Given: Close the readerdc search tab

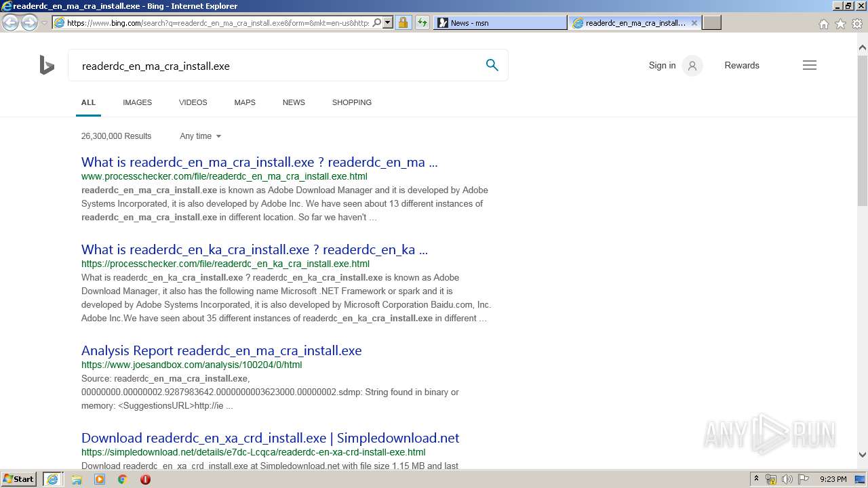Looking at the screenshot, I should coord(694,22).
